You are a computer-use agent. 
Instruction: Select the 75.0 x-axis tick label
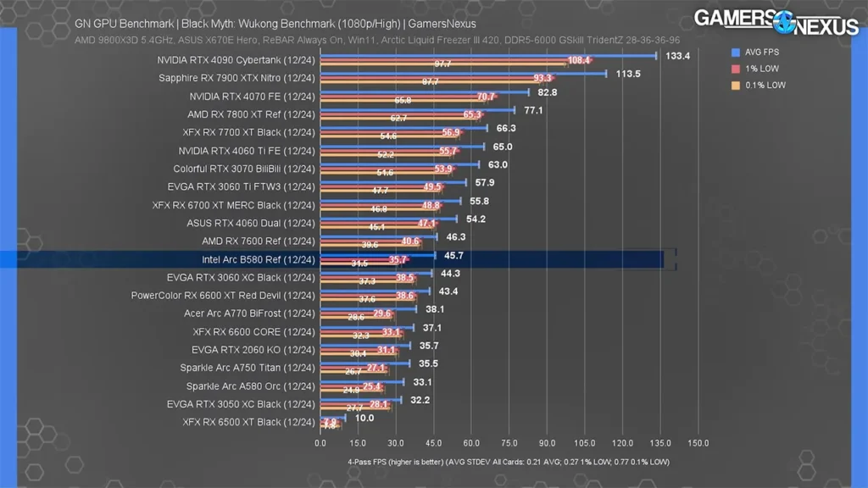[509, 443]
